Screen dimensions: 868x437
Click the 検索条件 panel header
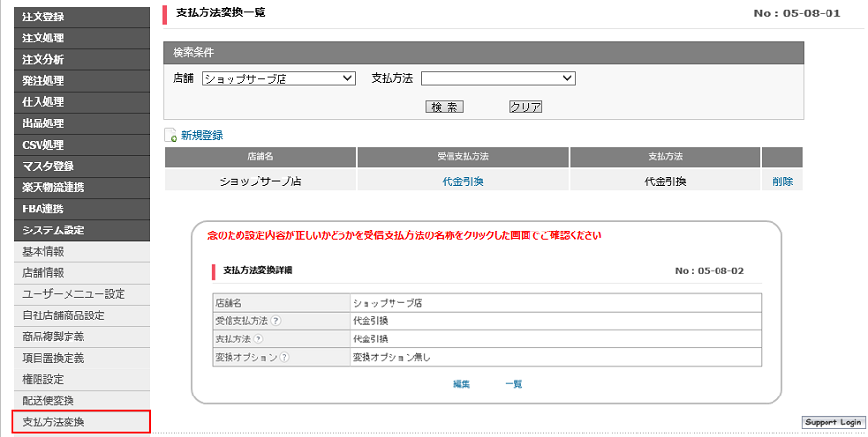[483, 53]
